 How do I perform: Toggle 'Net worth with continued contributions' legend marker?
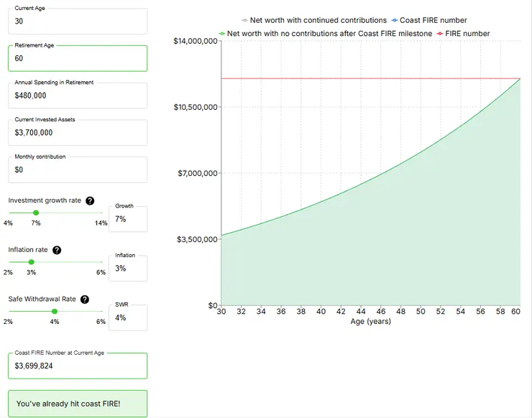point(245,21)
